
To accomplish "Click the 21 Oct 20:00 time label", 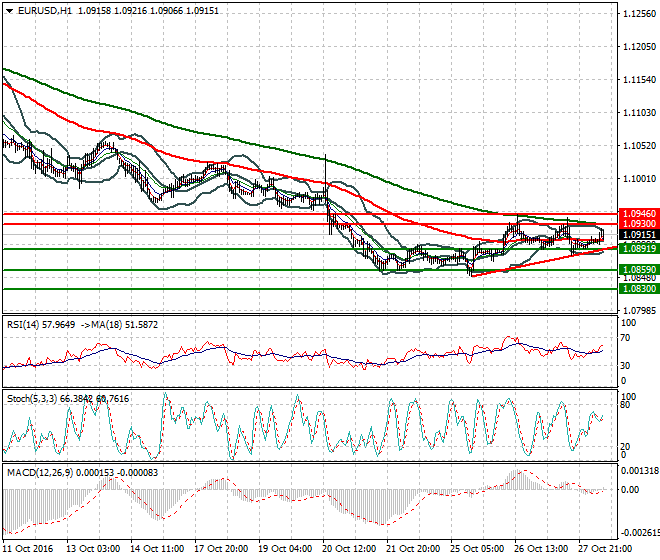I will [413, 549].
